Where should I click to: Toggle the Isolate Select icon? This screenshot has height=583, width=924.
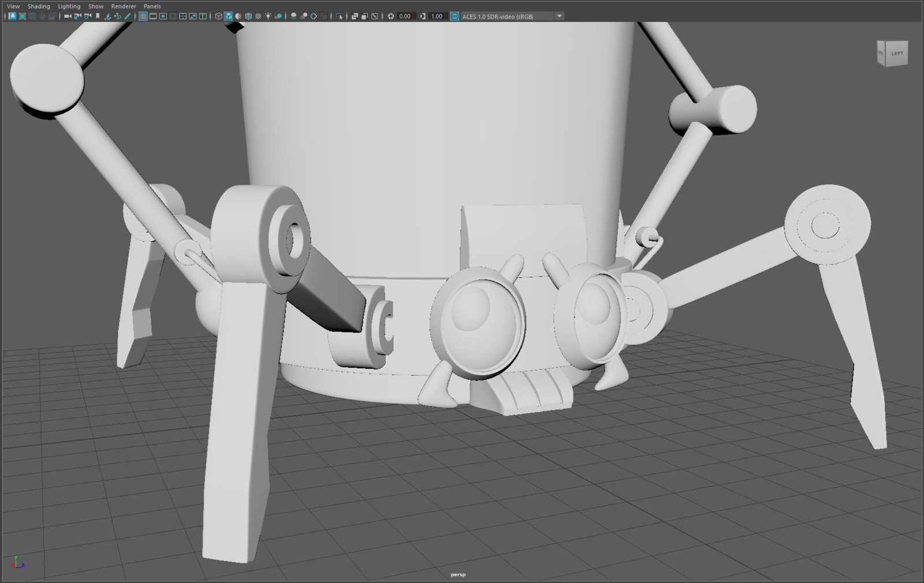339,16
